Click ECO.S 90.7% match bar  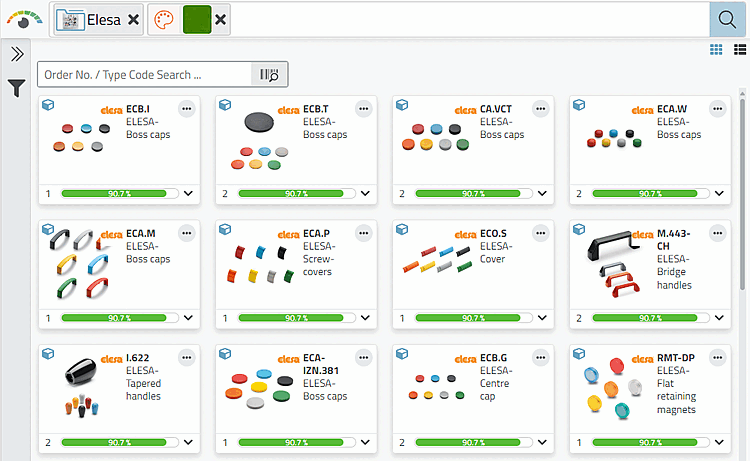tap(474, 318)
